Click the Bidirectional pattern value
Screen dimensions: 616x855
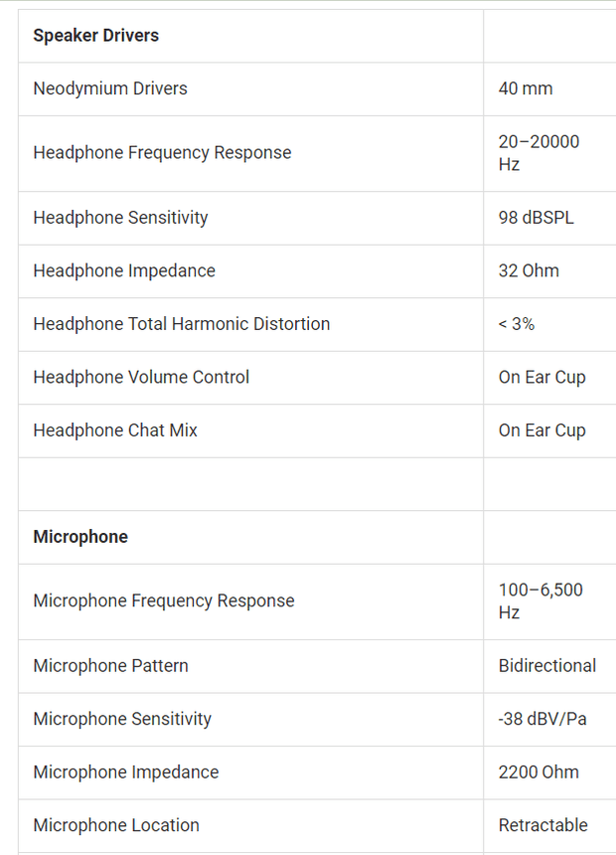click(x=547, y=665)
